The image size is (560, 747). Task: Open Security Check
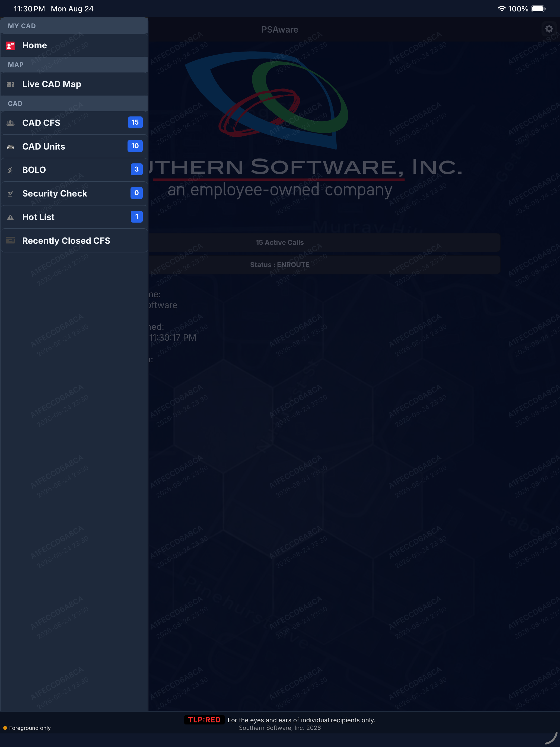click(x=74, y=194)
